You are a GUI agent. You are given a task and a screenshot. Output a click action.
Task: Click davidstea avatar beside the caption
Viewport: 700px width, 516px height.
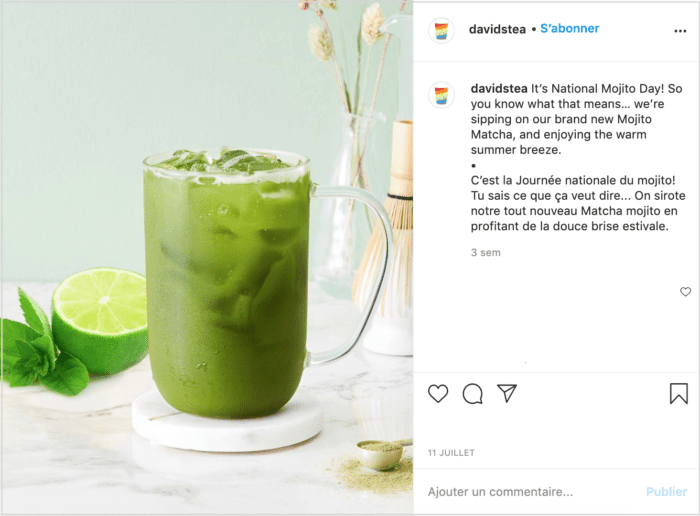(441, 95)
